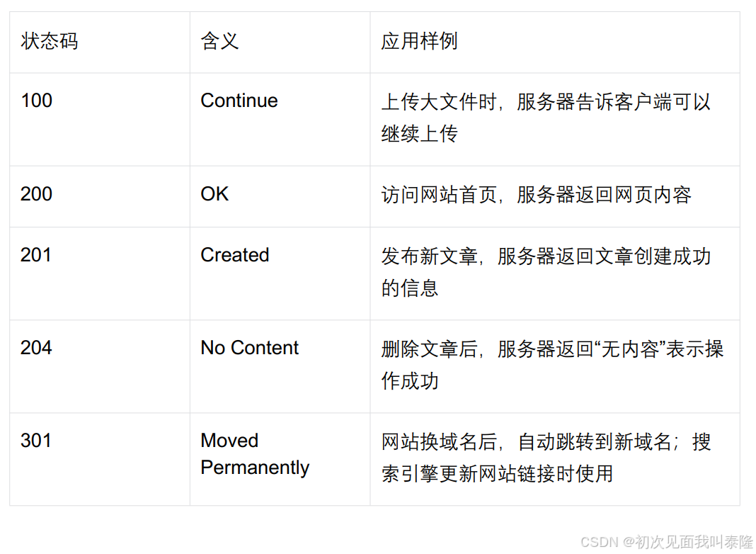Select status code 201 cell
This screenshot has height=554, width=756.
point(100,273)
